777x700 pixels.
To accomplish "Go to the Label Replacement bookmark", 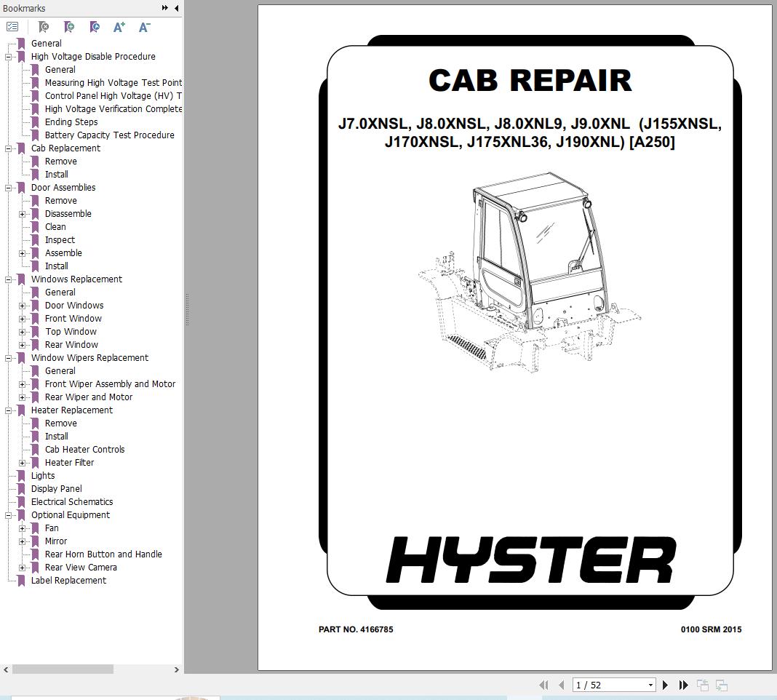I will (x=68, y=581).
